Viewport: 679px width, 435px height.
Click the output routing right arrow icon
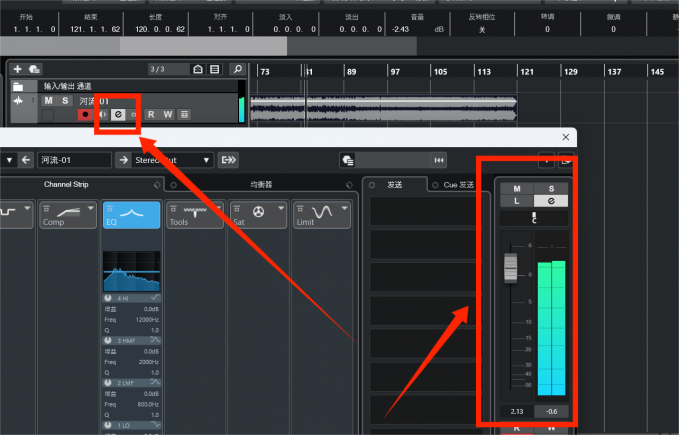tap(124, 160)
